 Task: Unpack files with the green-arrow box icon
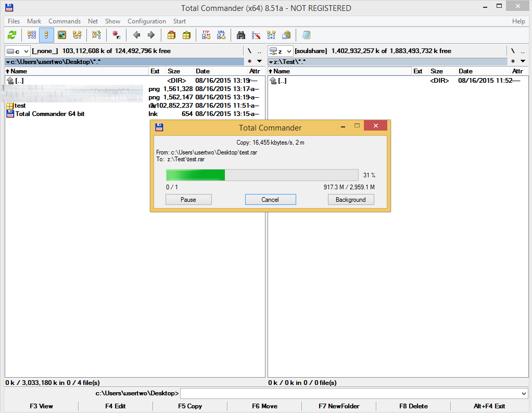pos(186,35)
